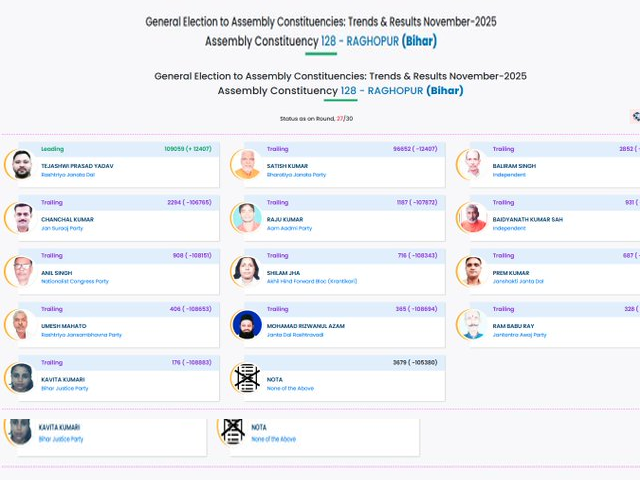Select Mohamad Rizwanul Azam's photo

(246, 325)
